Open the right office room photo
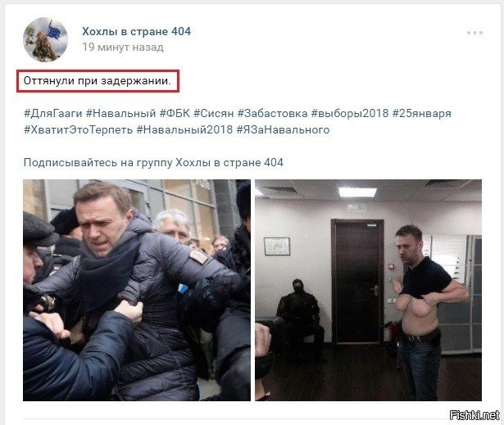Image resolution: width=504 pixels, height=425 pixels. click(x=368, y=290)
